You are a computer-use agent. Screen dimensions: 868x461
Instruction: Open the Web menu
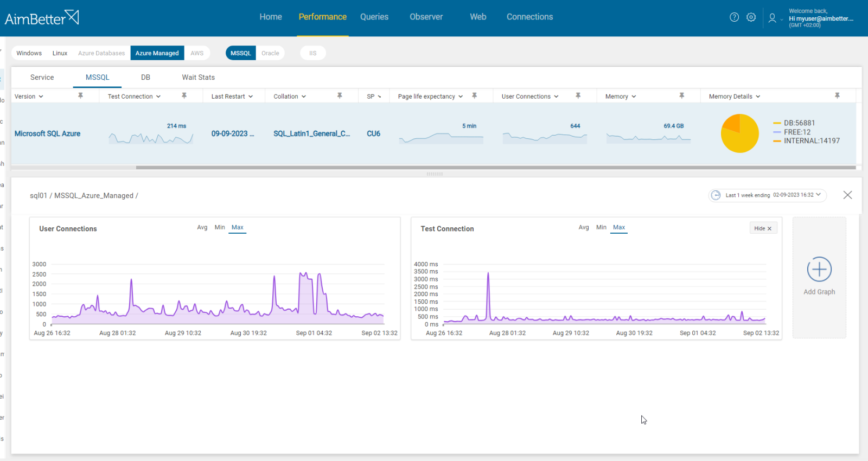point(478,17)
